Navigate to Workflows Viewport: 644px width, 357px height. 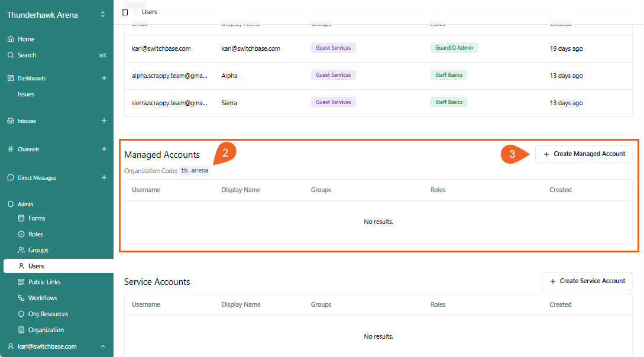coord(43,298)
